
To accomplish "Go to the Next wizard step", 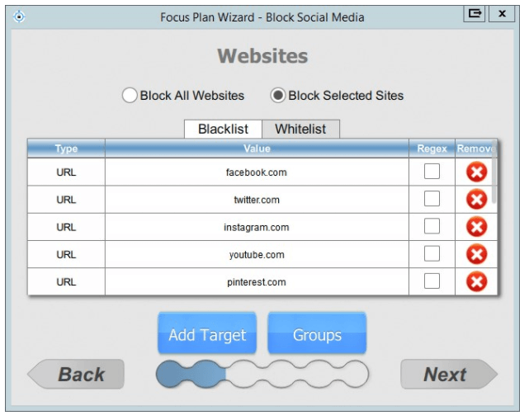I will [448, 375].
